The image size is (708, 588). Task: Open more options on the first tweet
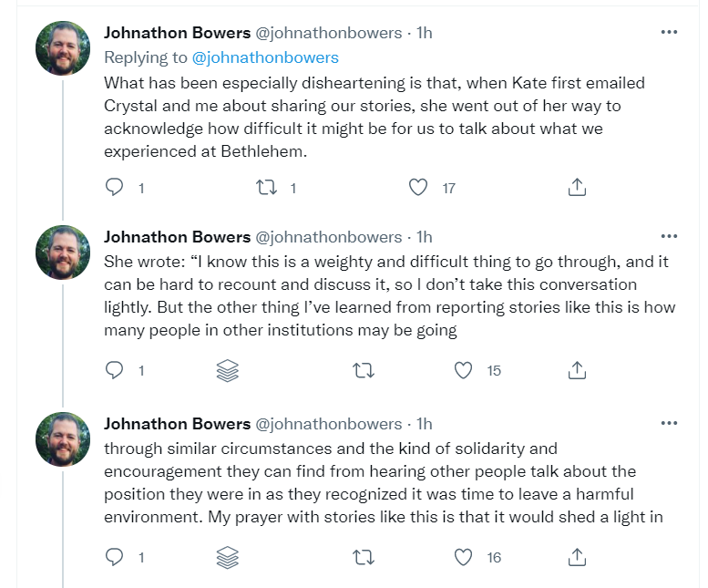tap(669, 32)
